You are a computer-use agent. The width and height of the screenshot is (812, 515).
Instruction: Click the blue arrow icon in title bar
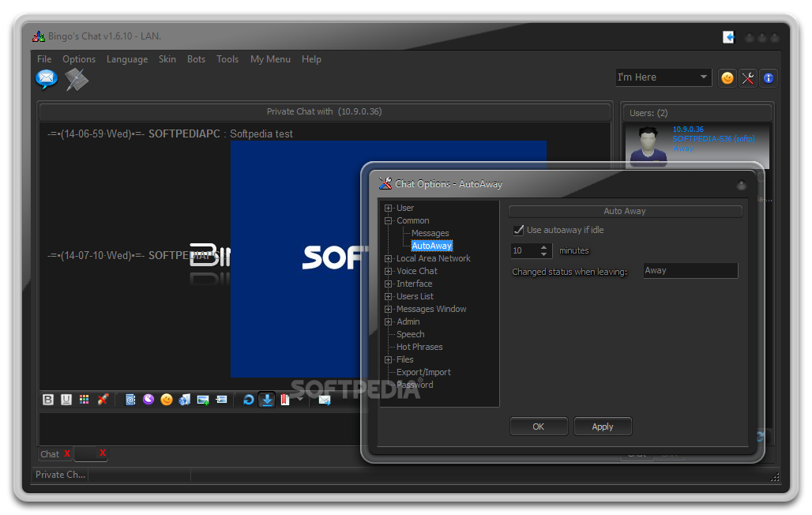[x=728, y=37]
